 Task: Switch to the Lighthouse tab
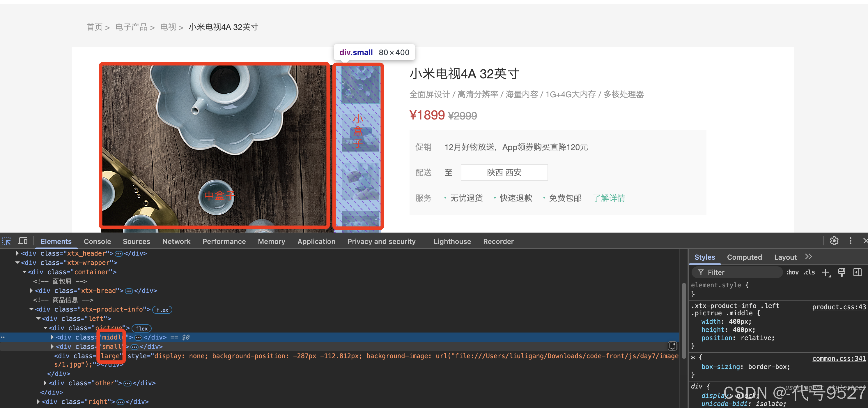452,242
